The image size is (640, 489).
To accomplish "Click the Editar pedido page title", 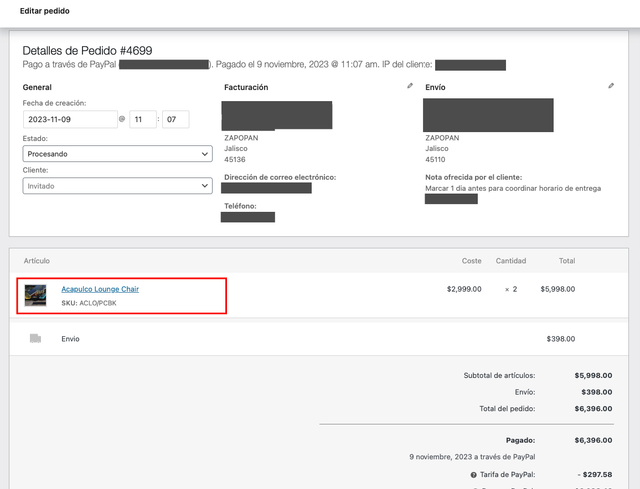I will [x=45, y=11].
